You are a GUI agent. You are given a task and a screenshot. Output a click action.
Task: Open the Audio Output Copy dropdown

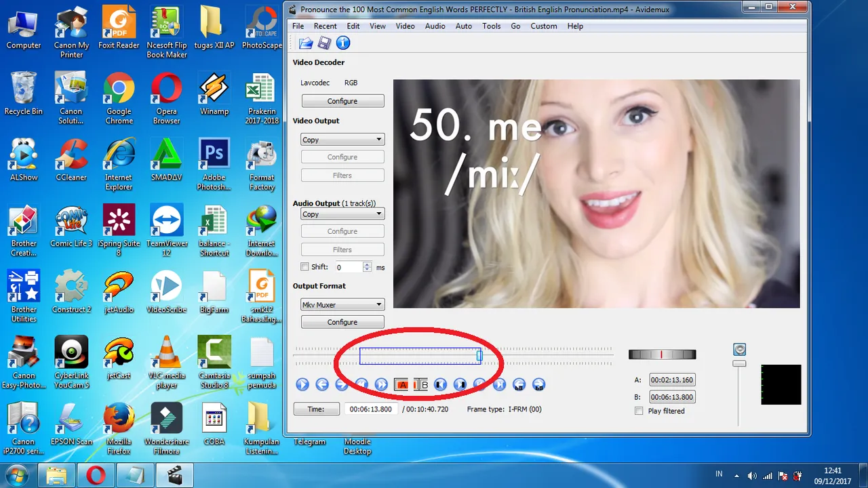(342, 214)
